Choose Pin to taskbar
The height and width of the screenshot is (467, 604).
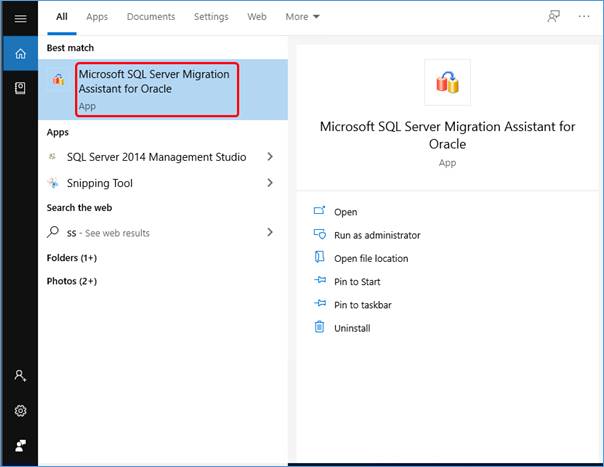point(362,305)
